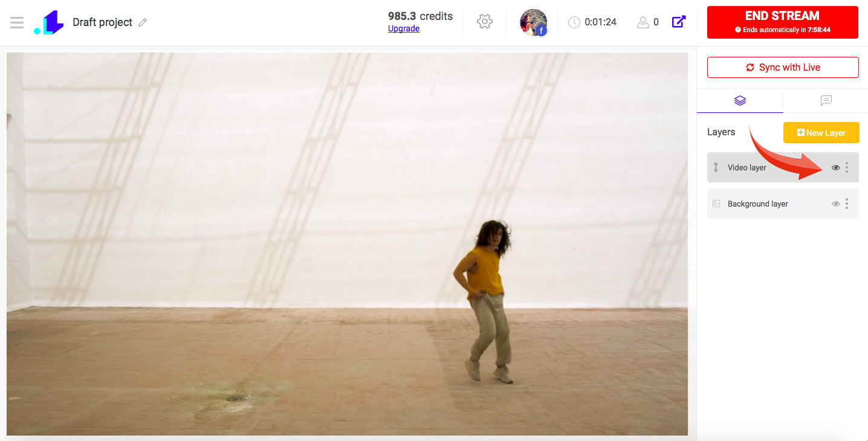Edit project name with pencil icon
This screenshot has height=441, width=868.
click(x=143, y=22)
